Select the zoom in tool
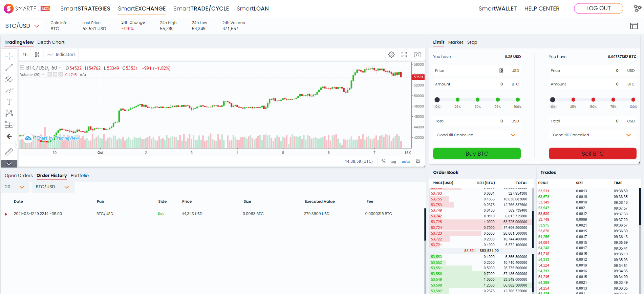 (x=9, y=163)
